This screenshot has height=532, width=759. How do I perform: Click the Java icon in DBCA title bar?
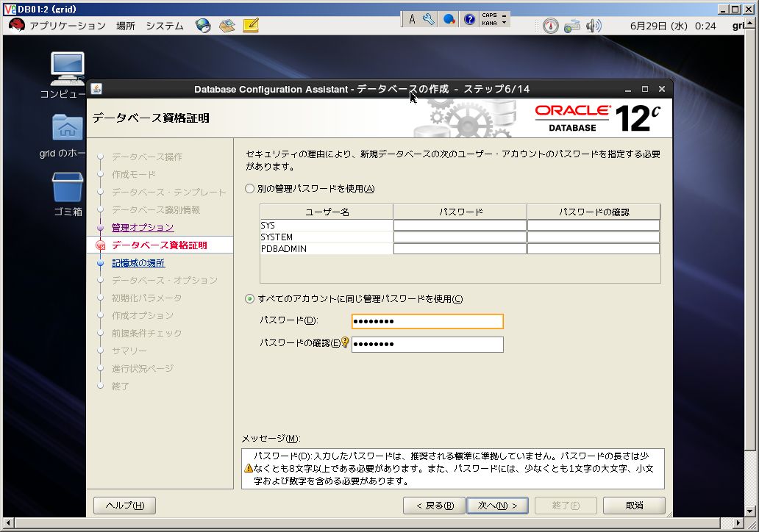click(96, 89)
